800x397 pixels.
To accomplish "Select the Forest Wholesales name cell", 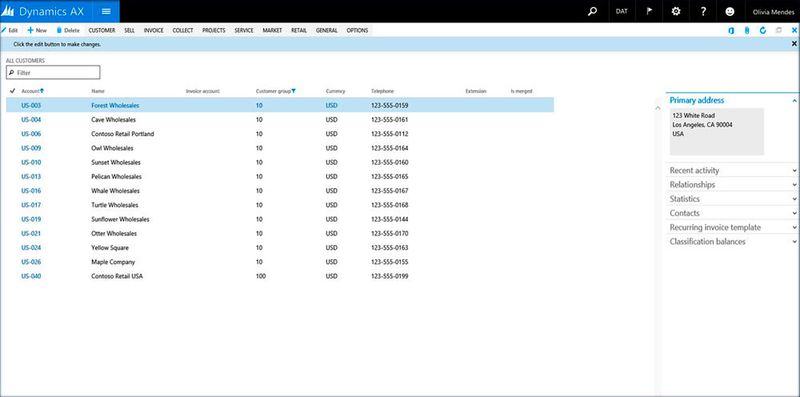I will point(115,106).
